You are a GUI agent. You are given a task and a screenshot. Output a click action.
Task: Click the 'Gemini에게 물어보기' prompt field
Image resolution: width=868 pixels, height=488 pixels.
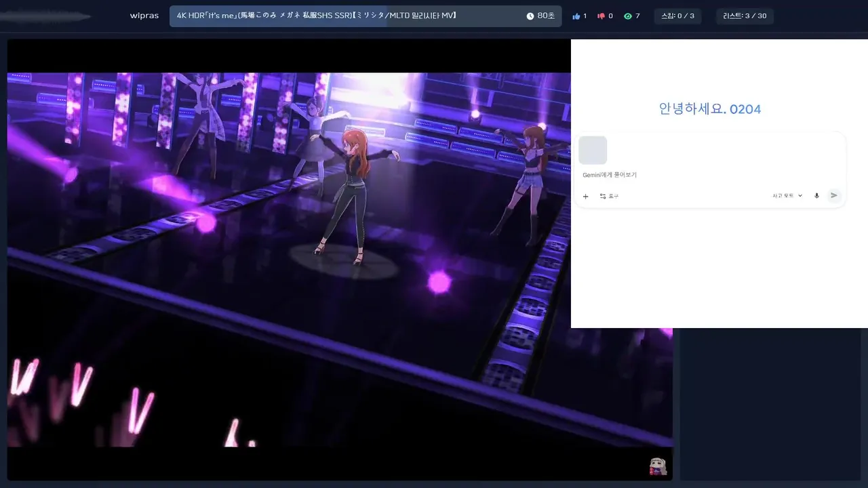coord(610,175)
